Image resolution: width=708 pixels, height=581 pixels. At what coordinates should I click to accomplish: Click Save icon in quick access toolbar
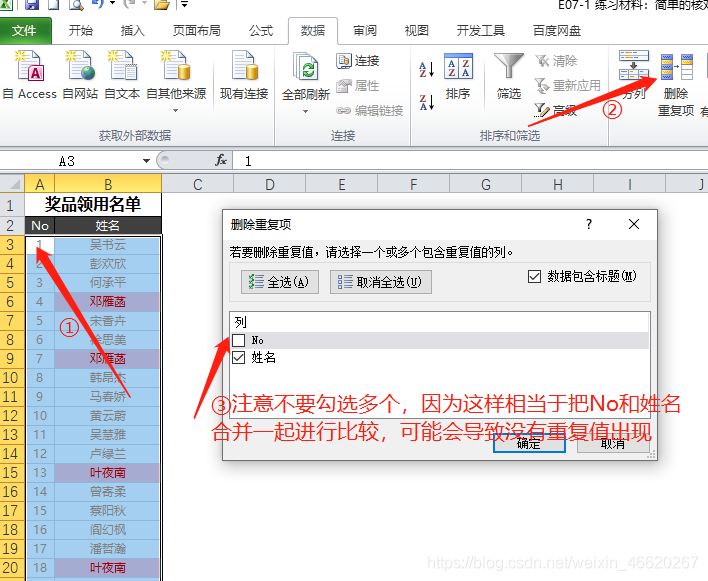coord(32,5)
